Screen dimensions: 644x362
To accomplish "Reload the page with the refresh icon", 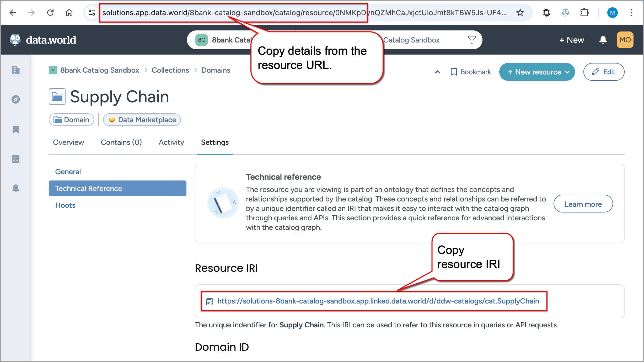I will click(x=50, y=13).
